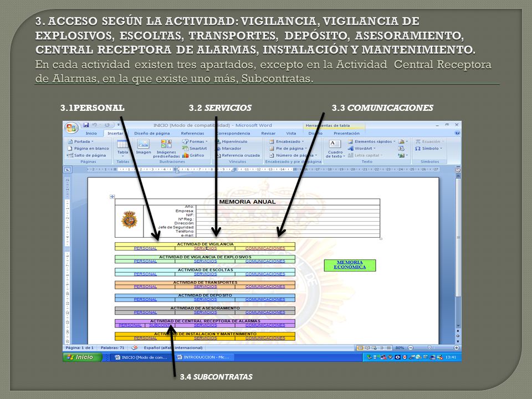Screen dimensions: 532x399
Task: Click the Undo icon in quick access toolbar
Action: [x=95, y=125]
